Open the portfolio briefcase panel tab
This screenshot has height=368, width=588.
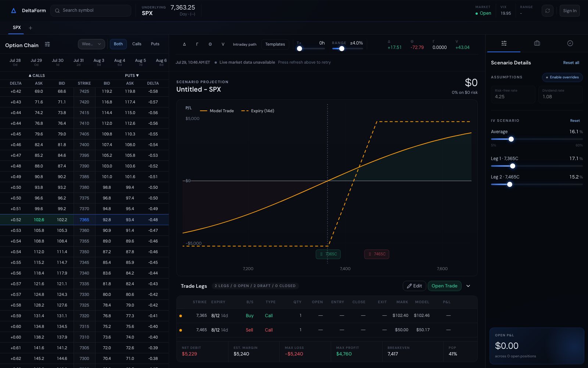click(x=537, y=43)
